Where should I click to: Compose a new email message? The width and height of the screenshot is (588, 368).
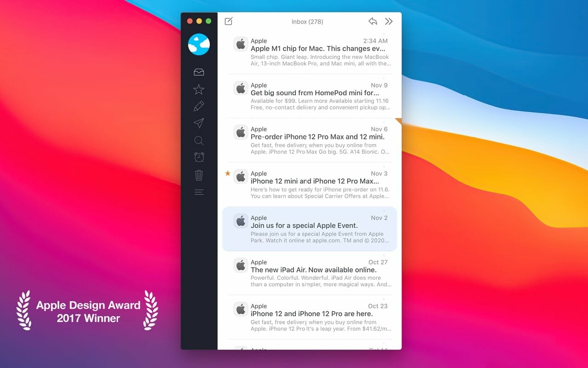[228, 21]
